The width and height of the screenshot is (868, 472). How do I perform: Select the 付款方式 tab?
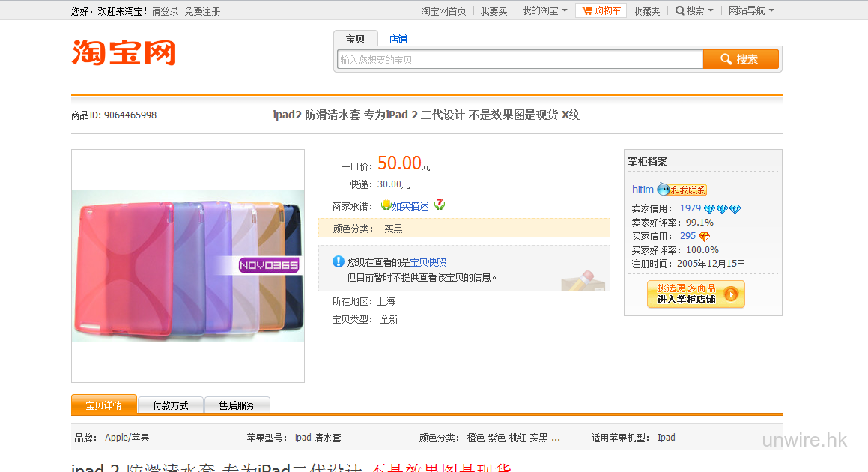170,405
